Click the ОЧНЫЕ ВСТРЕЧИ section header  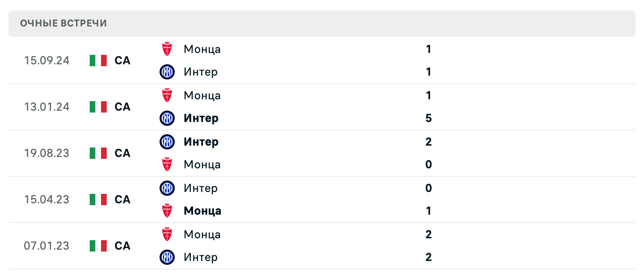click(x=64, y=23)
